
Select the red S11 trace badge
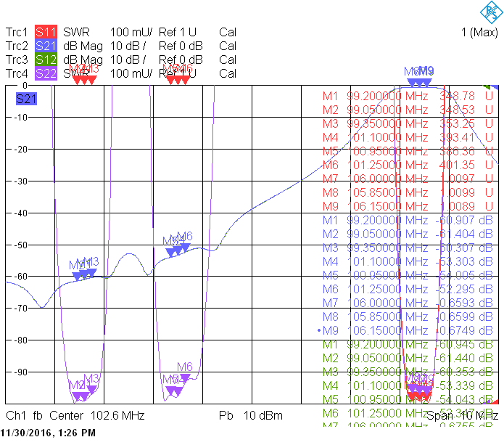[46, 32]
